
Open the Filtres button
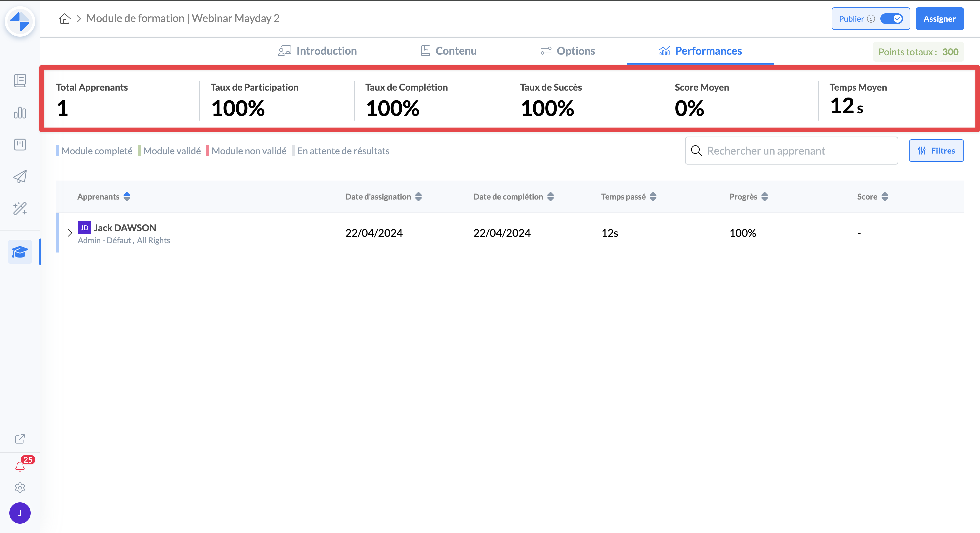[936, 151]
